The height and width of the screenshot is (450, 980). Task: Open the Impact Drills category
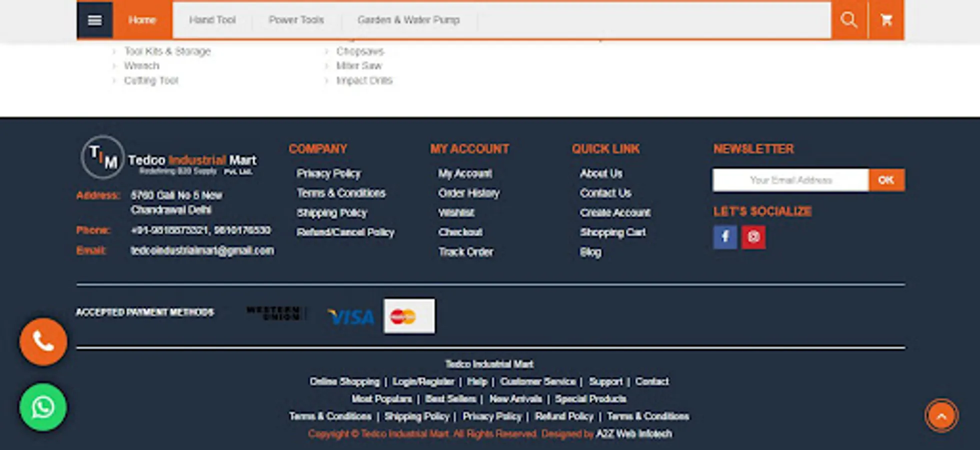click(364, 80)
